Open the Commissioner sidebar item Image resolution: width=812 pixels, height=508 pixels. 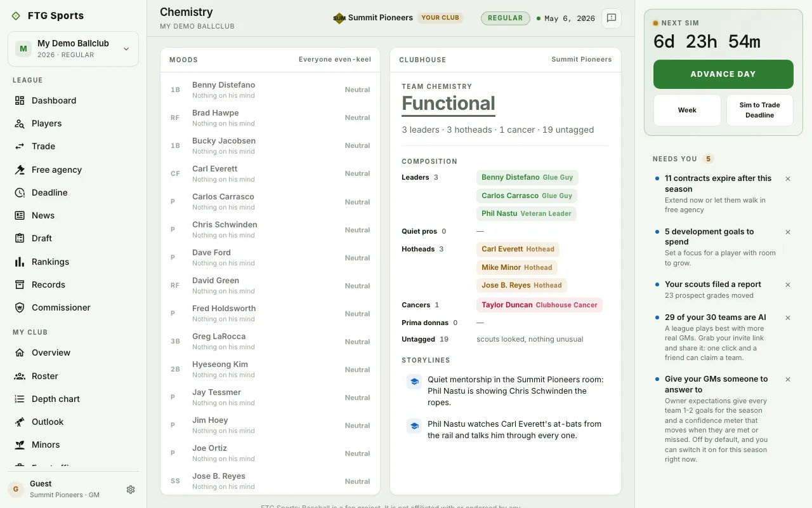click(x=73, y=307)
